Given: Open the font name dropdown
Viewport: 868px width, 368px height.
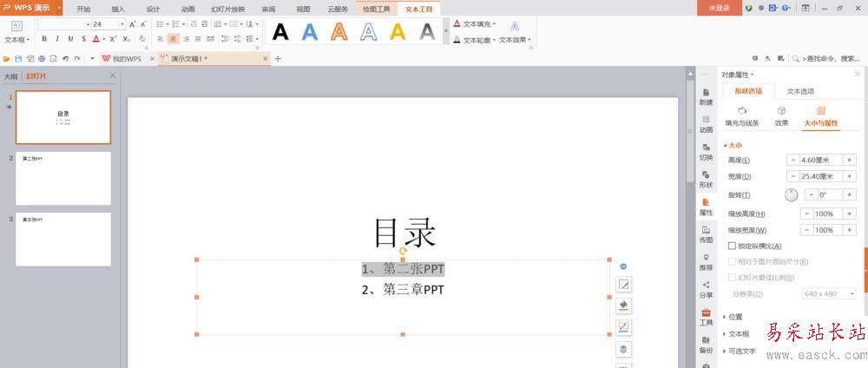Looking at the screenshot, I should (x=89, y=24).
